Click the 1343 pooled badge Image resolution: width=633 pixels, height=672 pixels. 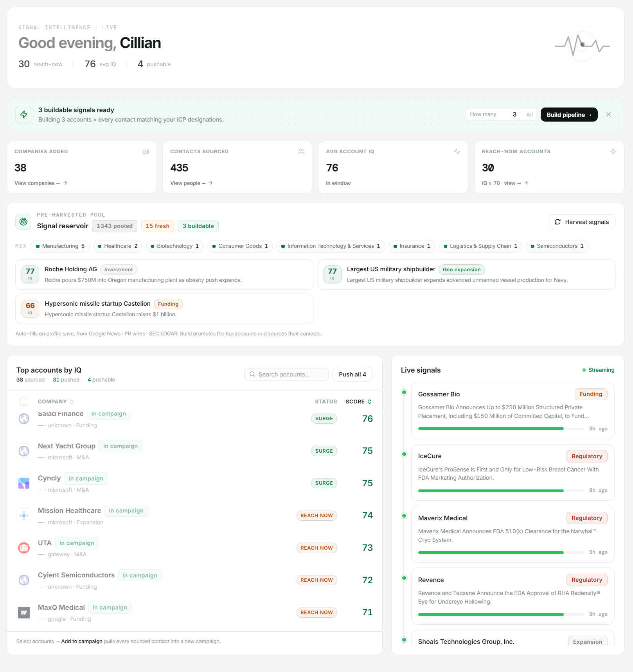tap(115, 226)
